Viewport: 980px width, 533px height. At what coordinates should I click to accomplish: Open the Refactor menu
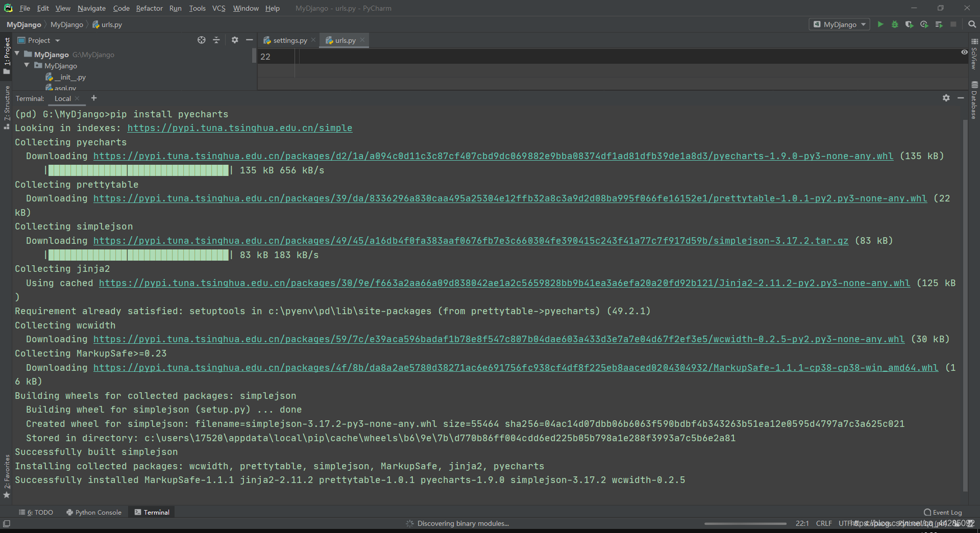pos(149,8)
